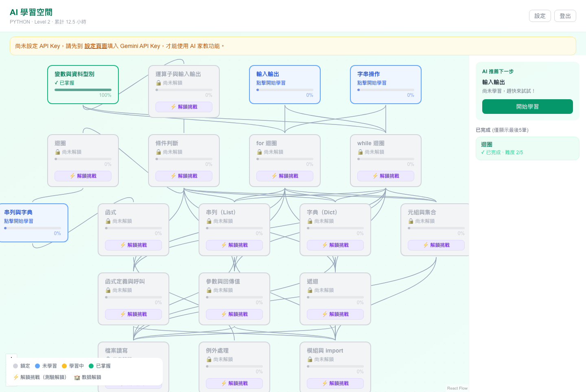This screenshot has height=392, width=586.
Task: Click the green 已掌握 legend dot
Action: 91,366
